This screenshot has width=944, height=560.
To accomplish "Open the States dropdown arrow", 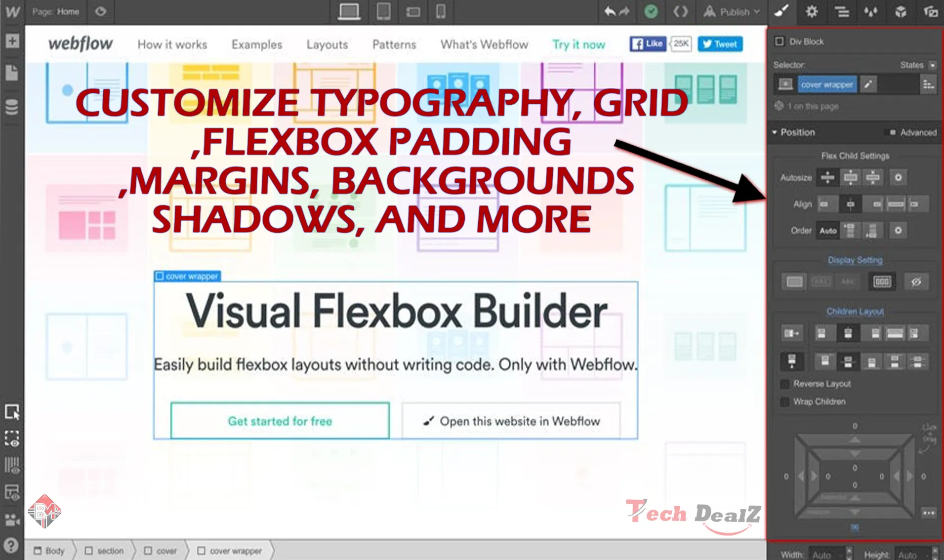I will tap(932, 65).
